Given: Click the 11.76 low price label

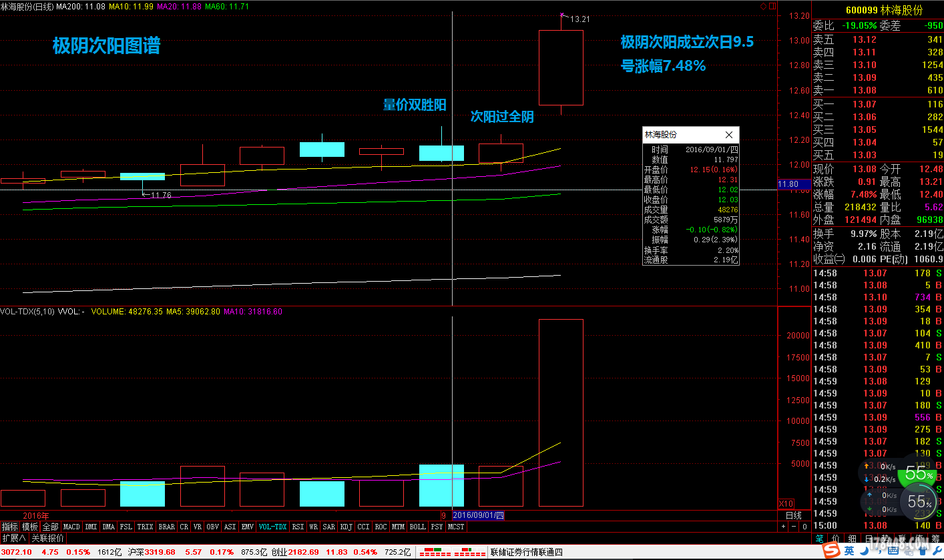Looking at the screenshot, I should pyautogui.click(x=161, y=195).
